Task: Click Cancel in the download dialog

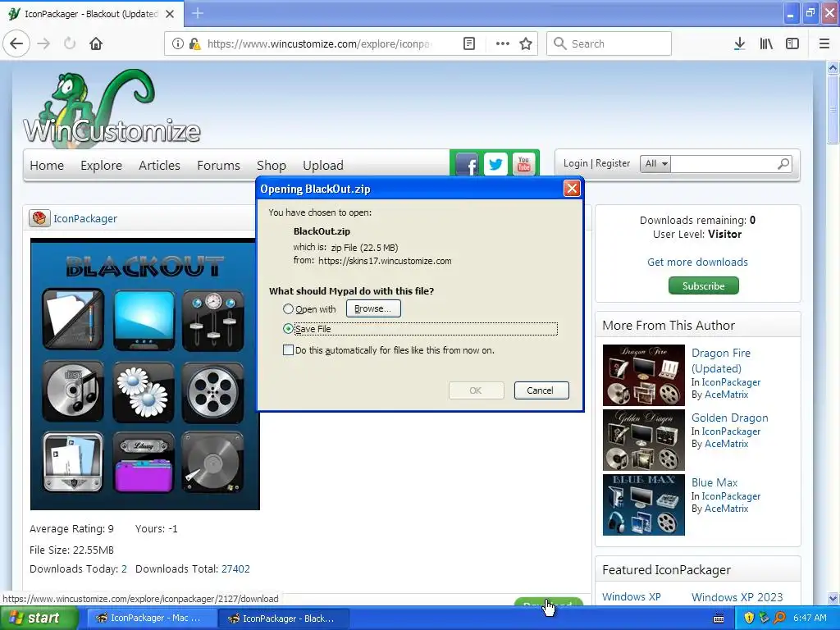Action: [541, 390]
